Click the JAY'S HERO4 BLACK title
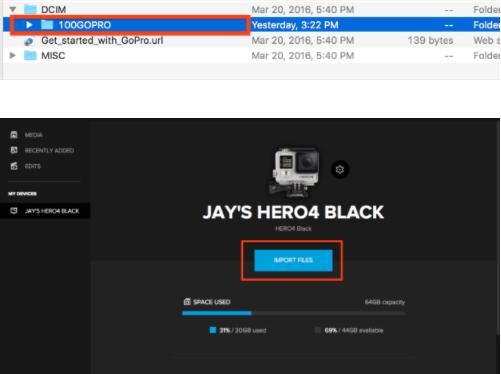 click(293, 212)
